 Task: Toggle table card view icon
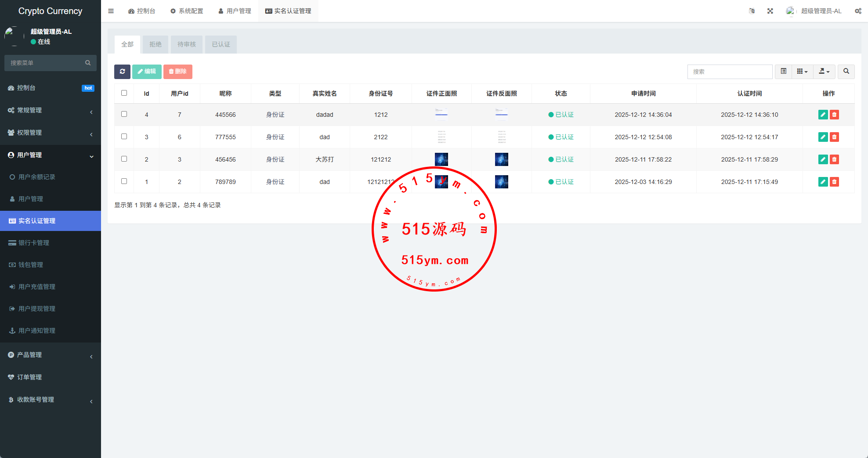(783, 72)
